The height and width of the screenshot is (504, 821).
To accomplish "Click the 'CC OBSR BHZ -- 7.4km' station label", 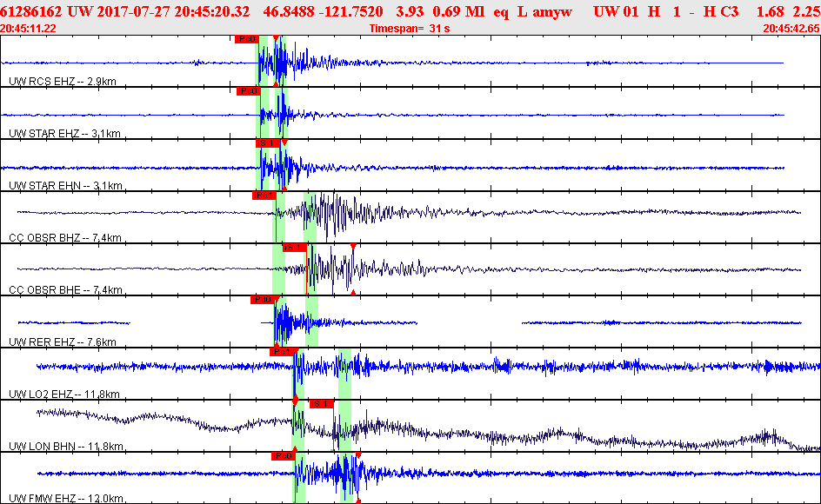I will (x=65, y=237).
